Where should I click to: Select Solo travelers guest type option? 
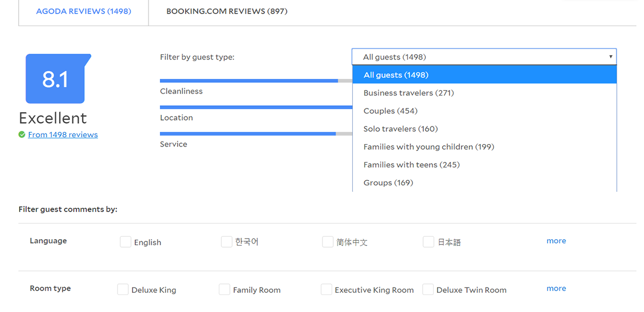(400, 129)
